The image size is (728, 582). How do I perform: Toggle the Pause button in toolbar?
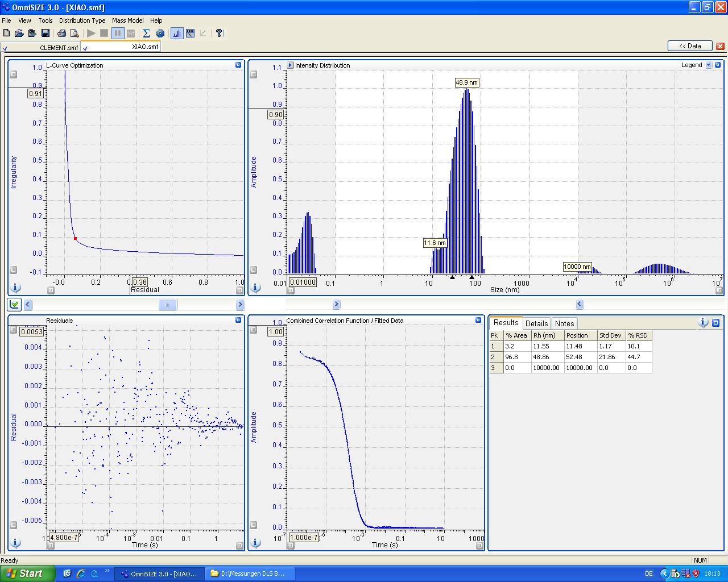point(117,34)
